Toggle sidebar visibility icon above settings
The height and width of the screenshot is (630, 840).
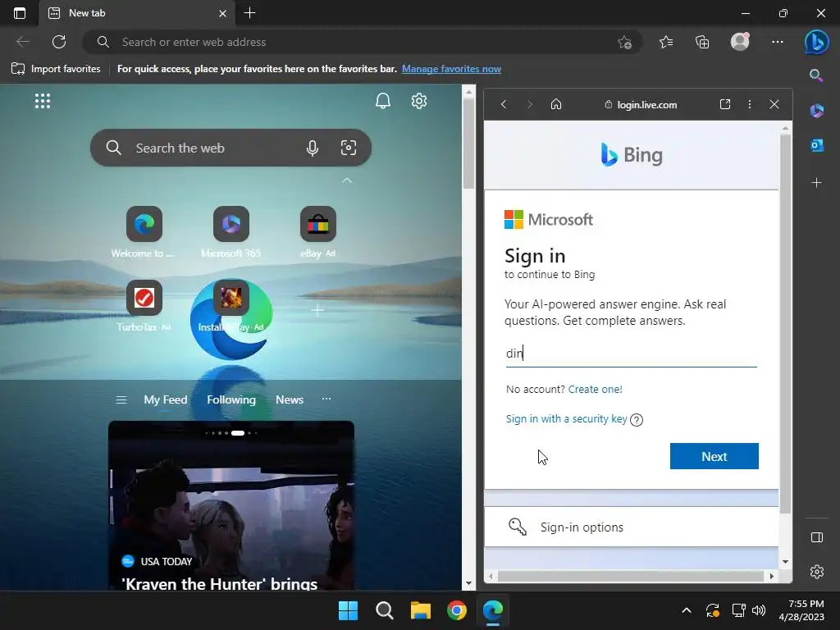click(816, 537)
